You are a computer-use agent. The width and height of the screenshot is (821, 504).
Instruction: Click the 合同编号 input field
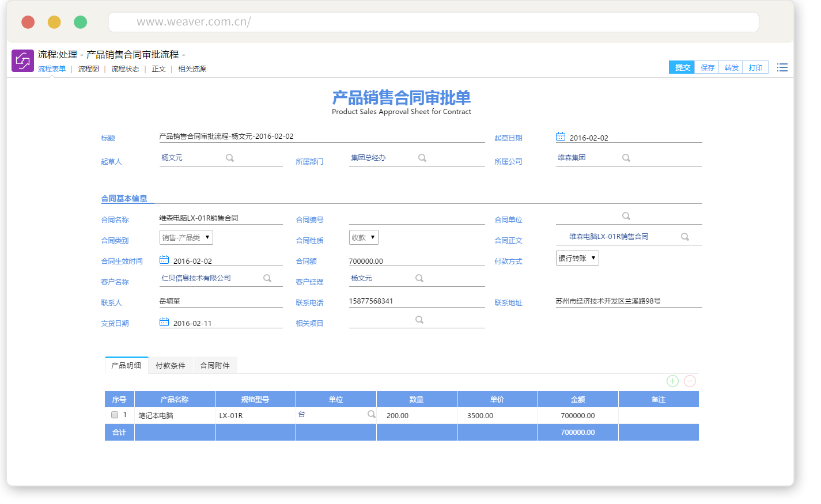tap(417, 219)
